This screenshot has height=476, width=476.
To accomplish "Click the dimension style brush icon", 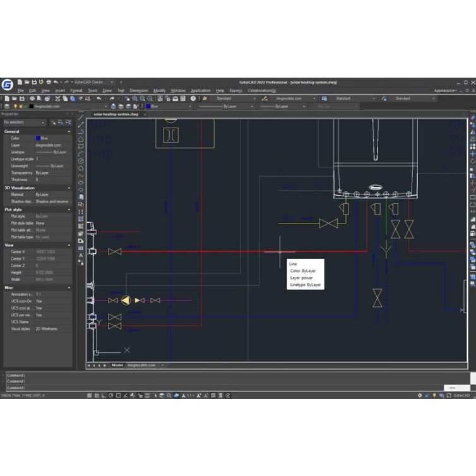I will pyautogui.click(x=265, y=98).
